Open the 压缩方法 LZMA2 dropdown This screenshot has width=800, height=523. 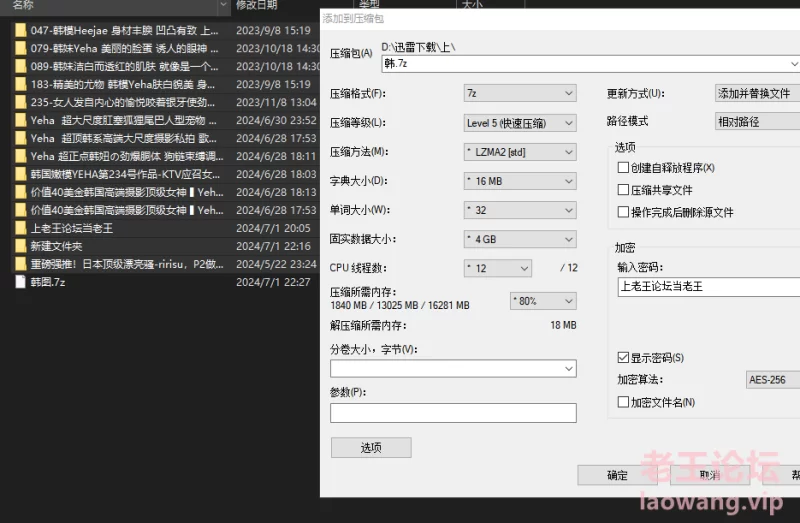(x=520, y=152)
